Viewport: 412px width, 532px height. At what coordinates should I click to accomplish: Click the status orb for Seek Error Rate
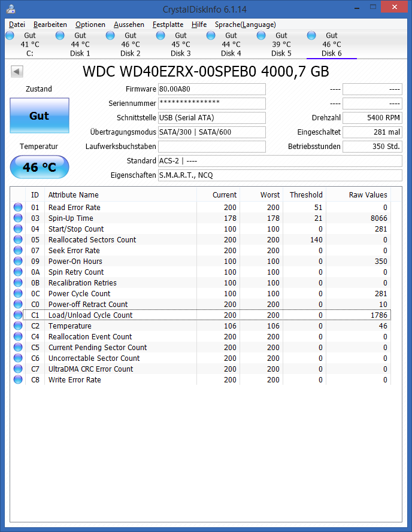coord(18,250)
